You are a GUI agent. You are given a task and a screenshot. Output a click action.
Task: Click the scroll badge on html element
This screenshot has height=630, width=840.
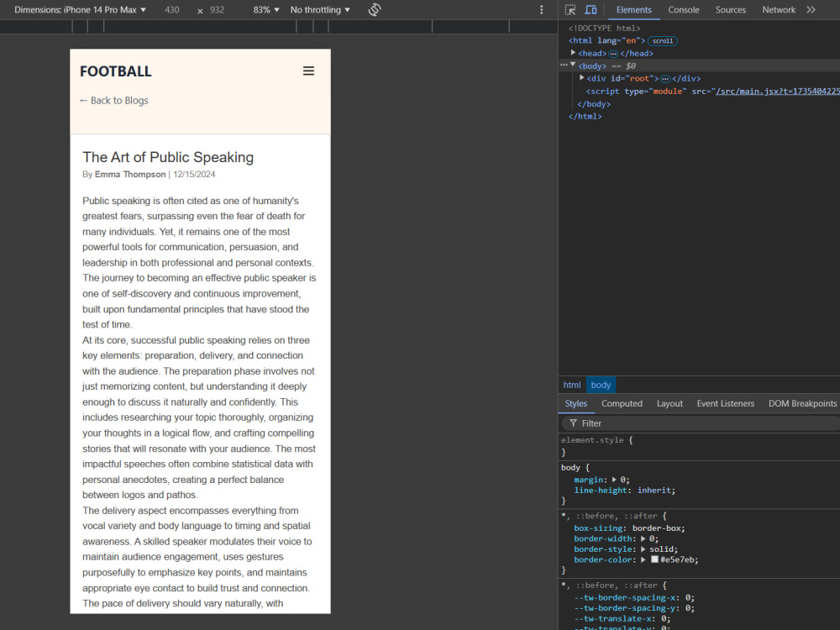(x=663, y=40)
